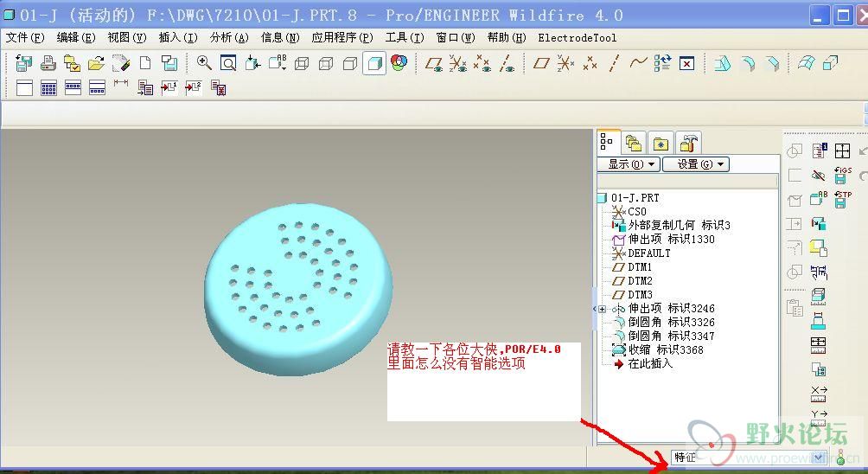
Task: Click the datum plane creation tool
Action: (x=541, y=64)
